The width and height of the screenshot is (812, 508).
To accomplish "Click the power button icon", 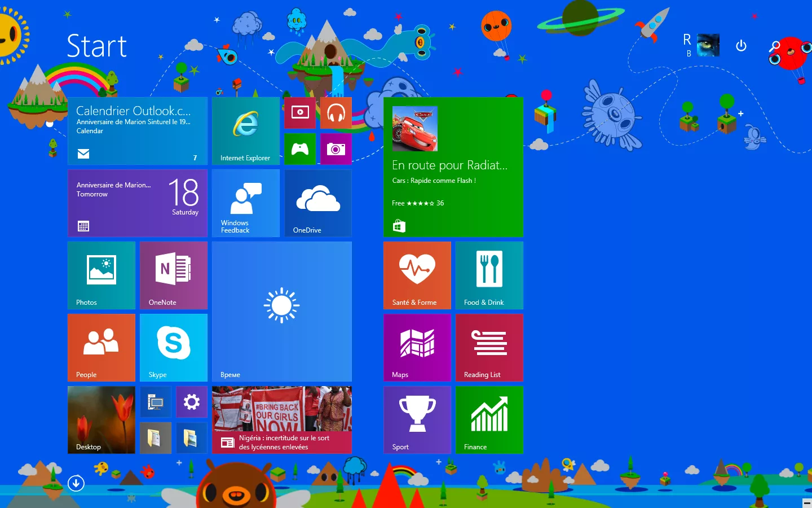I will [742, 46].
